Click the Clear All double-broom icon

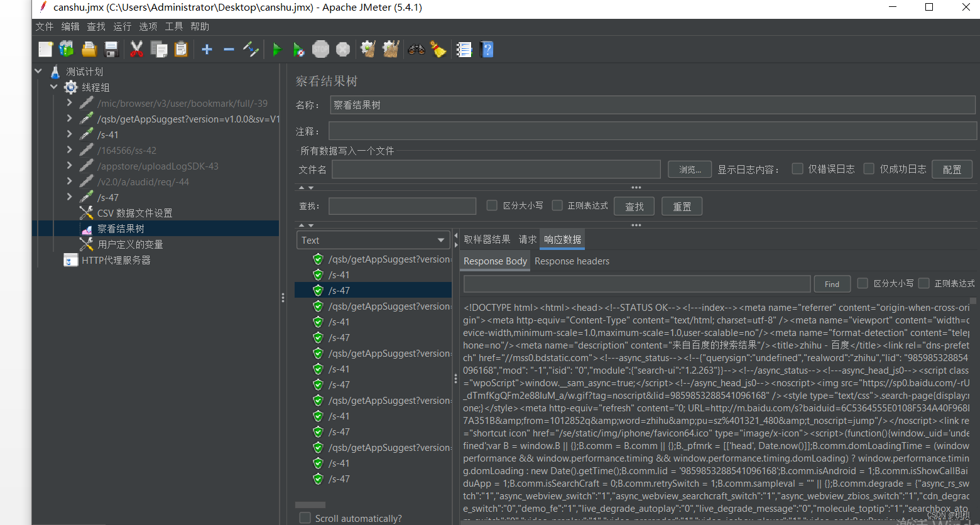click(391, 49)
